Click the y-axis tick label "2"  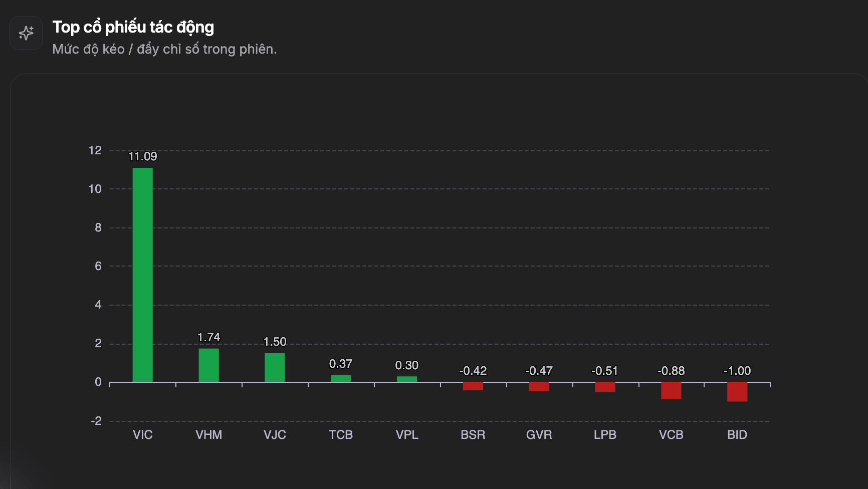point(98,343)
